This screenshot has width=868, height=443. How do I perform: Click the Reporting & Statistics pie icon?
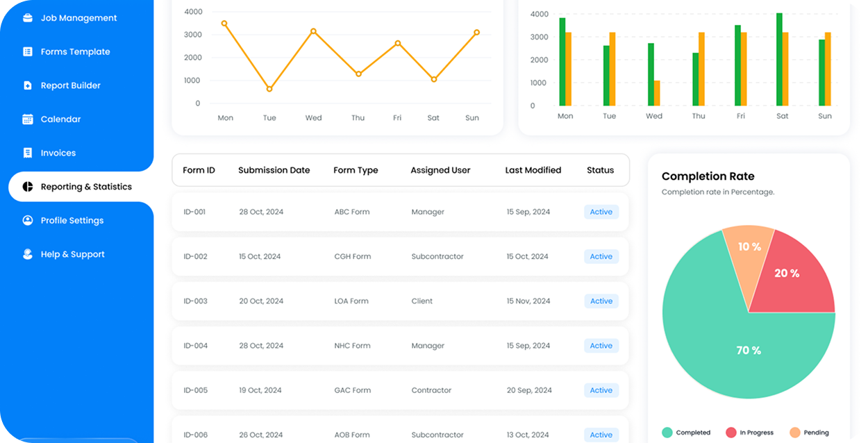pos(28,187)
